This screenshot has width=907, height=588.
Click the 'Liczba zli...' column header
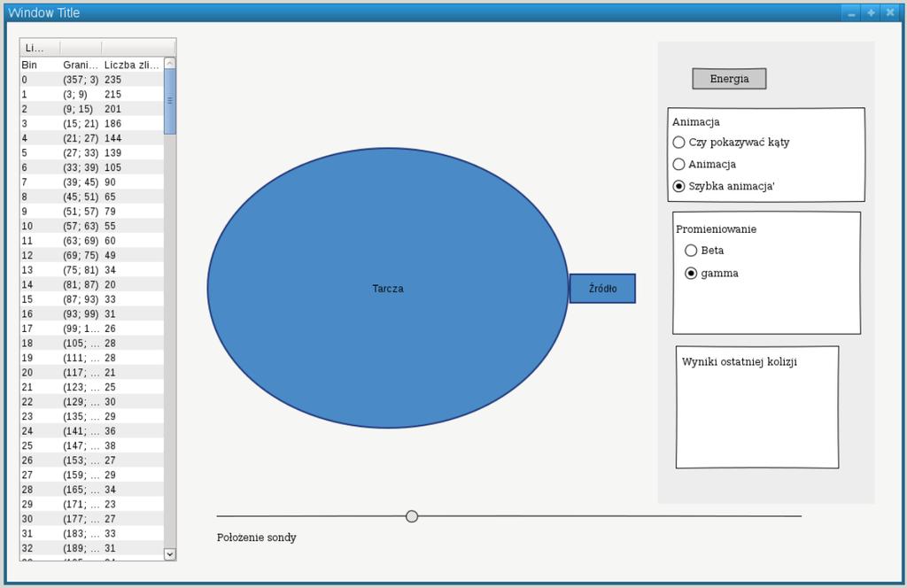coord(131,65)
